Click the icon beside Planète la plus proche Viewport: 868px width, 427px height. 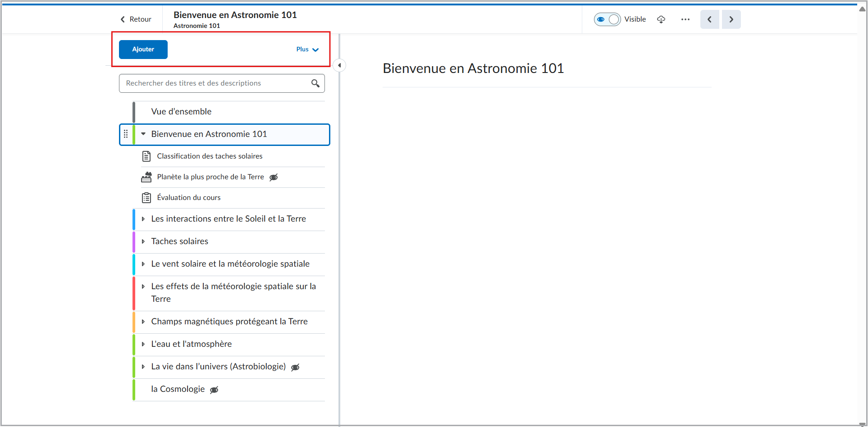click(146, 177)
